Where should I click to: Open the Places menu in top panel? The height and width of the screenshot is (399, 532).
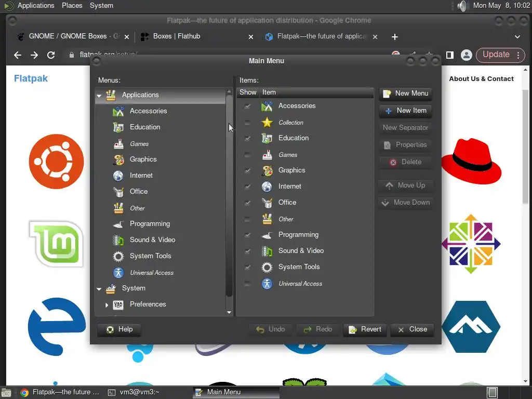pyautogui.click(x=72, y=6)
